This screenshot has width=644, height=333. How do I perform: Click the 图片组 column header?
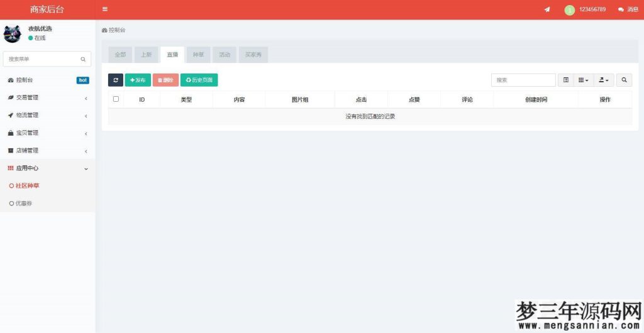[300, 100]
